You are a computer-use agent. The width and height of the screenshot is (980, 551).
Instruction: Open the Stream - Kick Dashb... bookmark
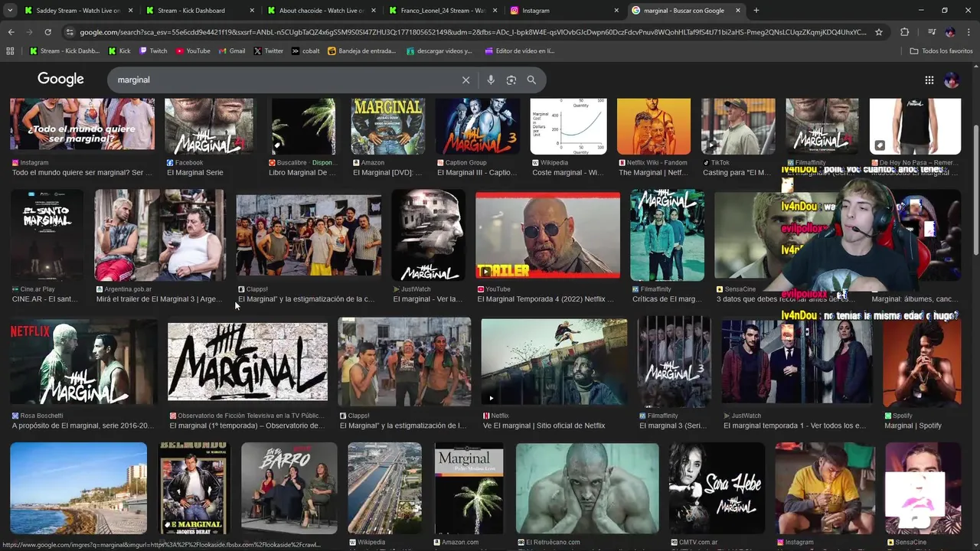(64, 51)
